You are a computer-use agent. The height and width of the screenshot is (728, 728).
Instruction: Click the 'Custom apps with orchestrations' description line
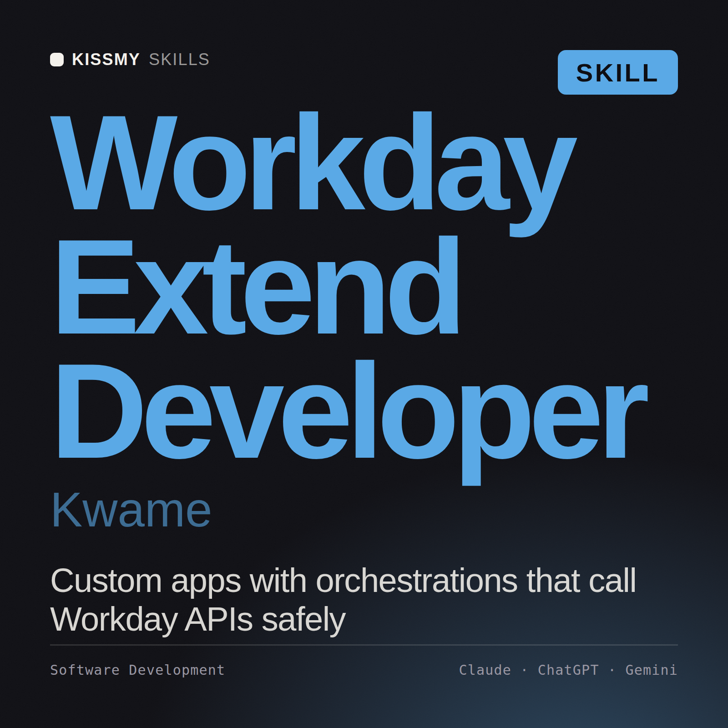pos(343,582)
